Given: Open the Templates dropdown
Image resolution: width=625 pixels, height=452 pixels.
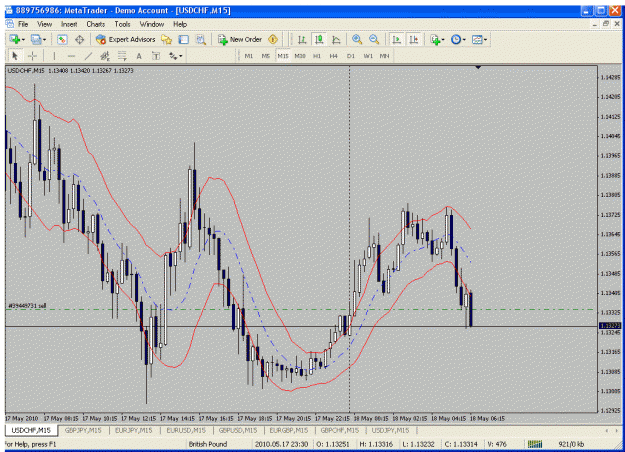Looking at the screenshot, I should pos(479,39).
